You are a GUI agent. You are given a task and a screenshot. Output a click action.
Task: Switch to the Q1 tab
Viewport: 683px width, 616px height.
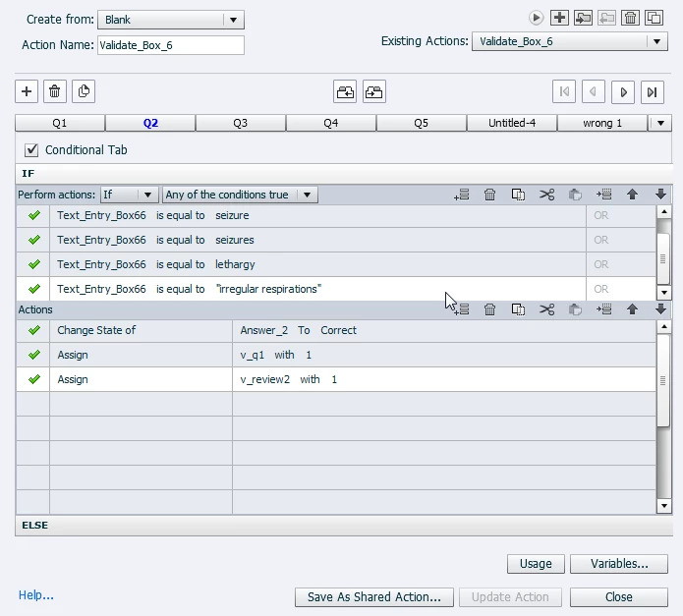pyautogui.click(x=60, y=123)
